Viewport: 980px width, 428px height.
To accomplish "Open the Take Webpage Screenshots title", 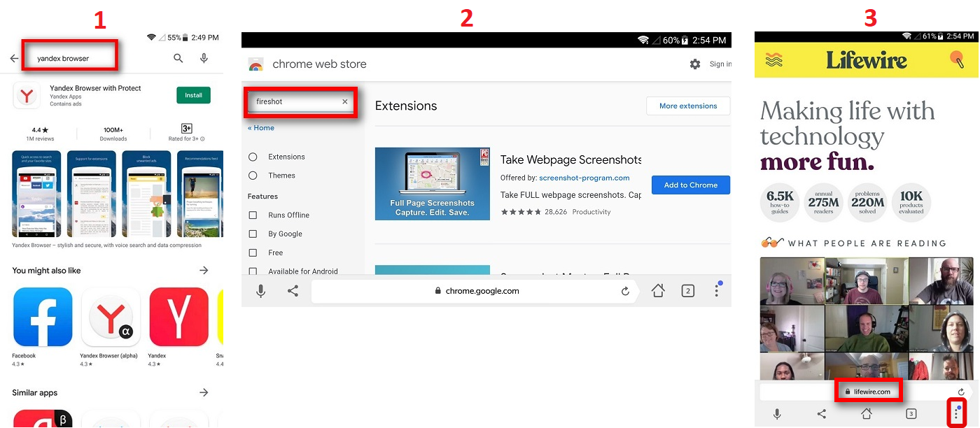I will (x=571, y=160).
